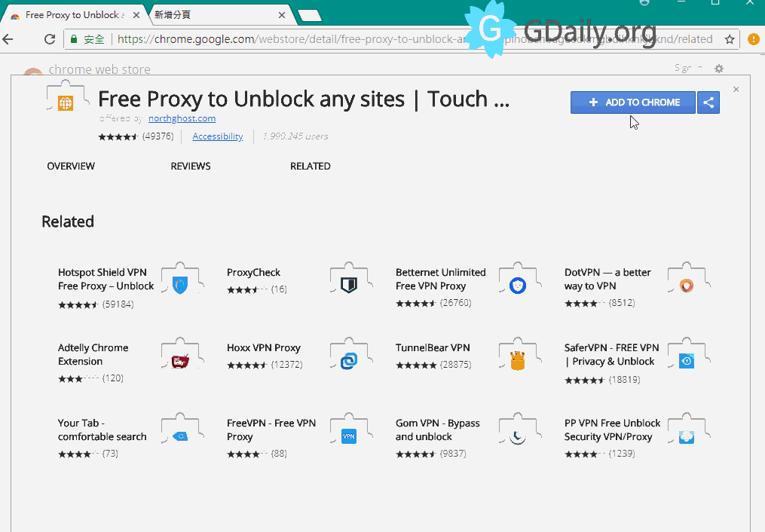
Task: Open Hotspot Shield VPN Free Proxy title
Action: coord(106,280)
